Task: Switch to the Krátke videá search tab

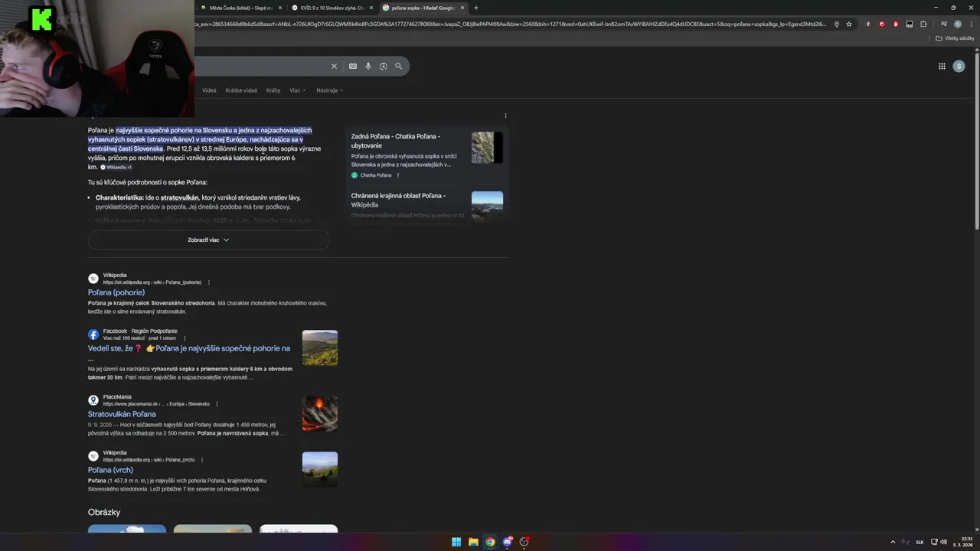Action: [x=241, y=90]
